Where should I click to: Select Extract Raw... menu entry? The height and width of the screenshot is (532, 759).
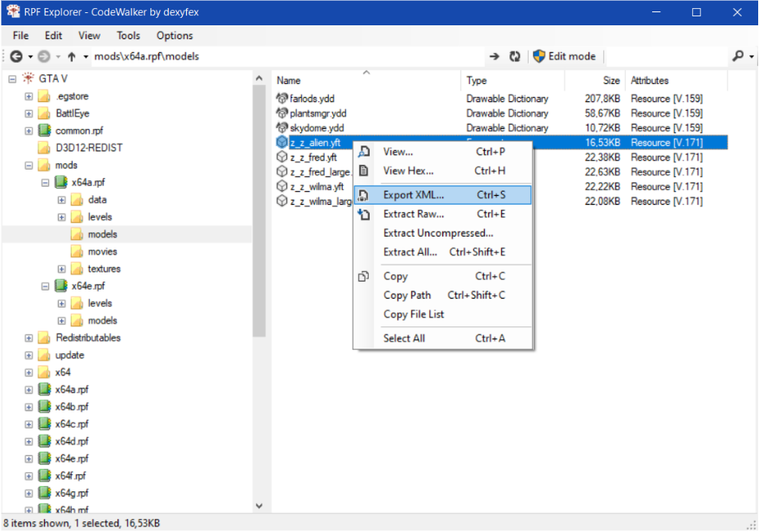[414, 214]
